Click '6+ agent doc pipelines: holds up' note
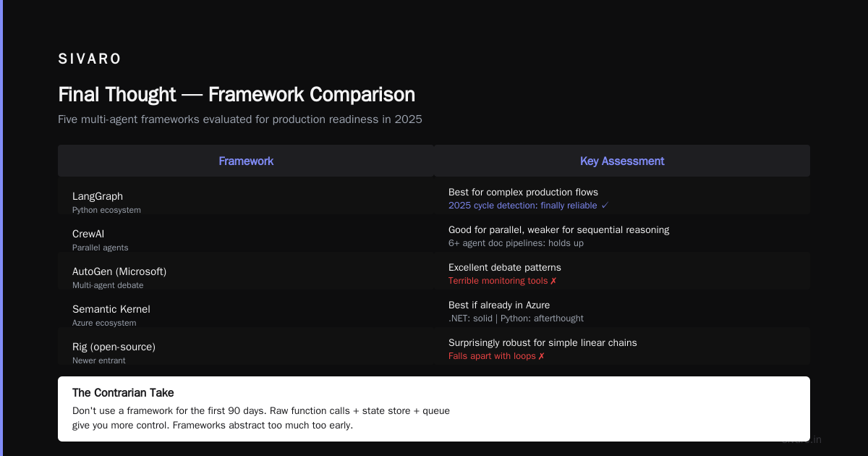 click(516, 243)
